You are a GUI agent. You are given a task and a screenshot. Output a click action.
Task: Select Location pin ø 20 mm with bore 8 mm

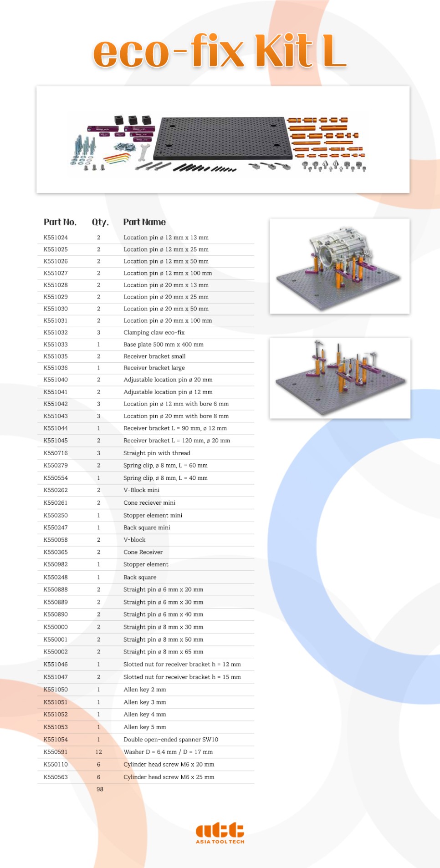point(176,416)
